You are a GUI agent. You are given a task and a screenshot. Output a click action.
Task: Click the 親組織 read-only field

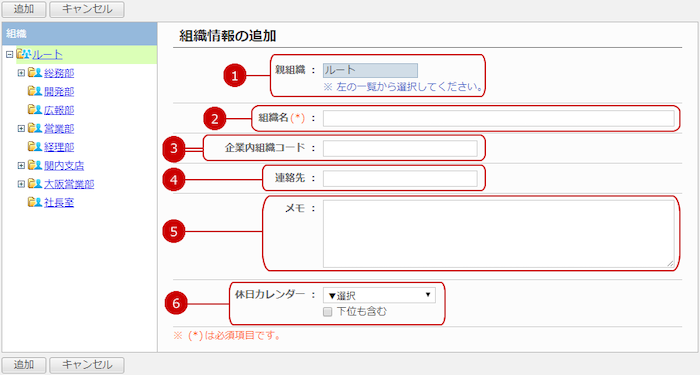370,70
